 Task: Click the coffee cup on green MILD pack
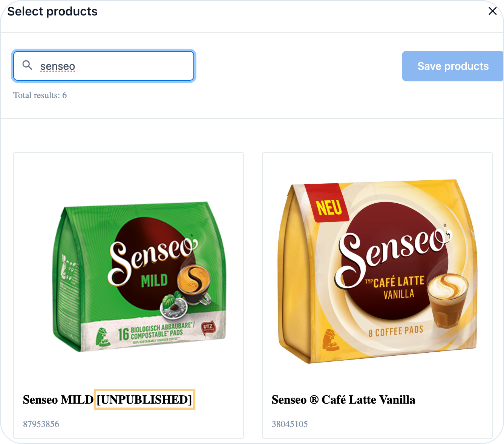point(194,284)
